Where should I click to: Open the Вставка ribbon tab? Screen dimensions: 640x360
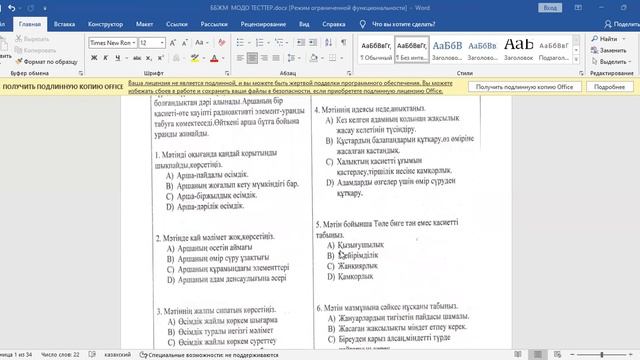point(64,24)
